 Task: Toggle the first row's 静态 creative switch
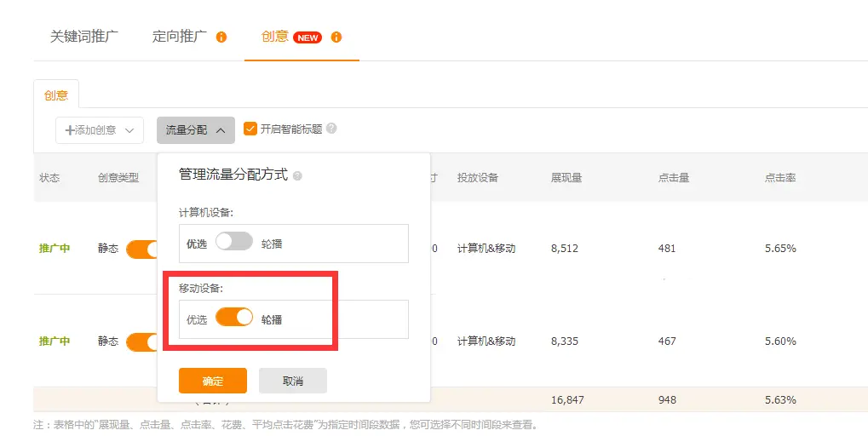(x=142, y=249)
